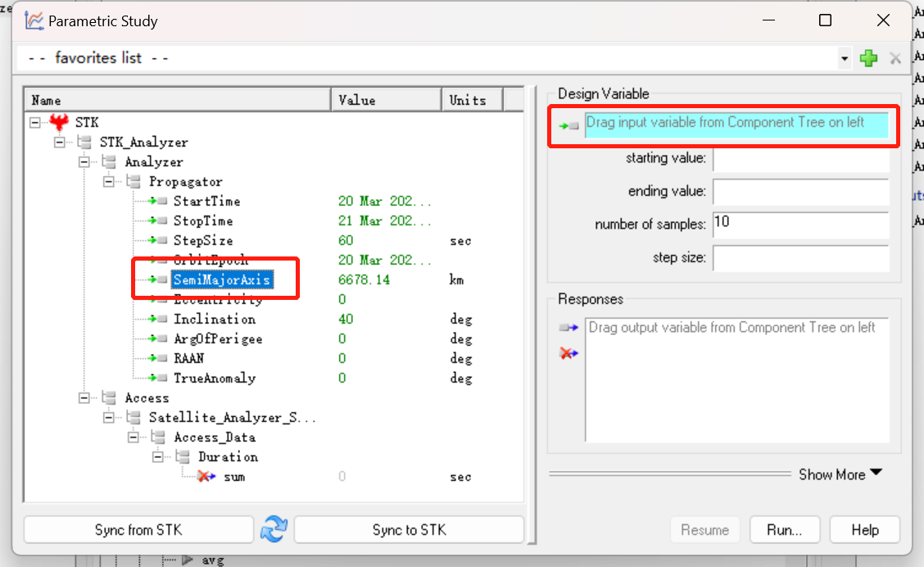Image resolution: width=924 pixels, height=567 pixels.
Task: Click the red X output icon beside Responses box
Action: (569, 352)
